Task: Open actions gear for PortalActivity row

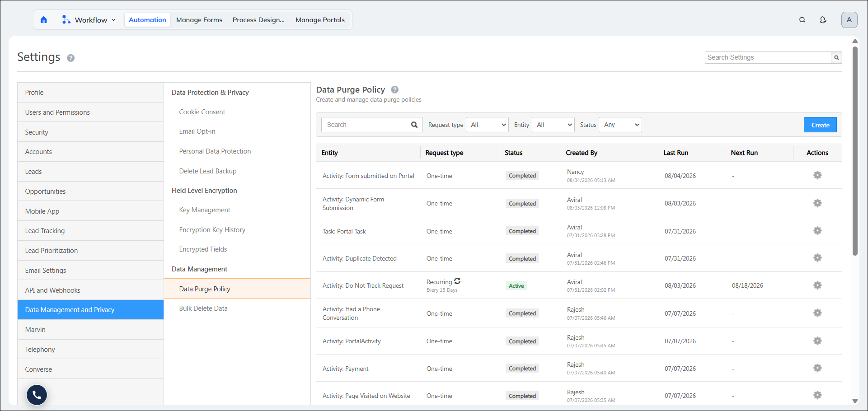Action: pos(817,341)
